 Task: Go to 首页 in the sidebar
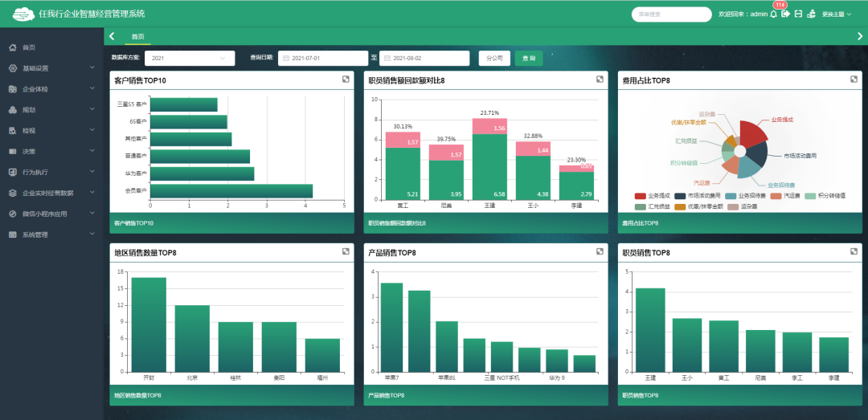point(29,47)
